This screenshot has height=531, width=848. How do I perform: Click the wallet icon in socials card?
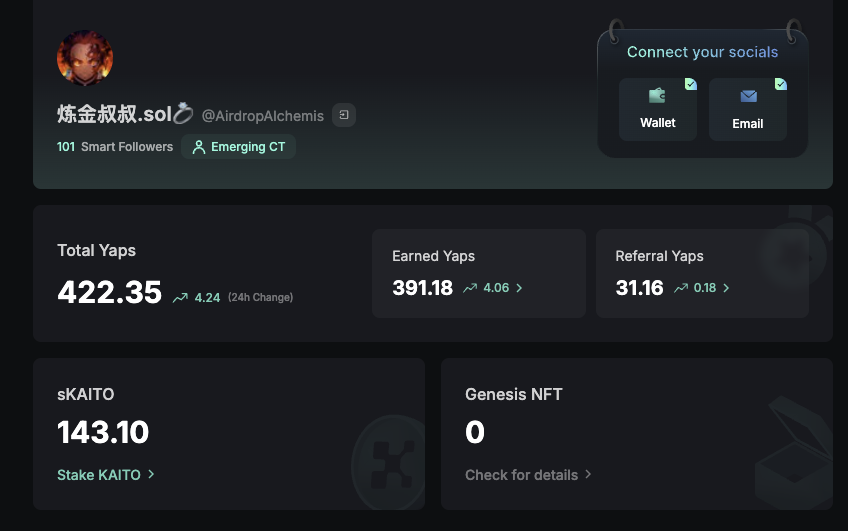[657, 96]
